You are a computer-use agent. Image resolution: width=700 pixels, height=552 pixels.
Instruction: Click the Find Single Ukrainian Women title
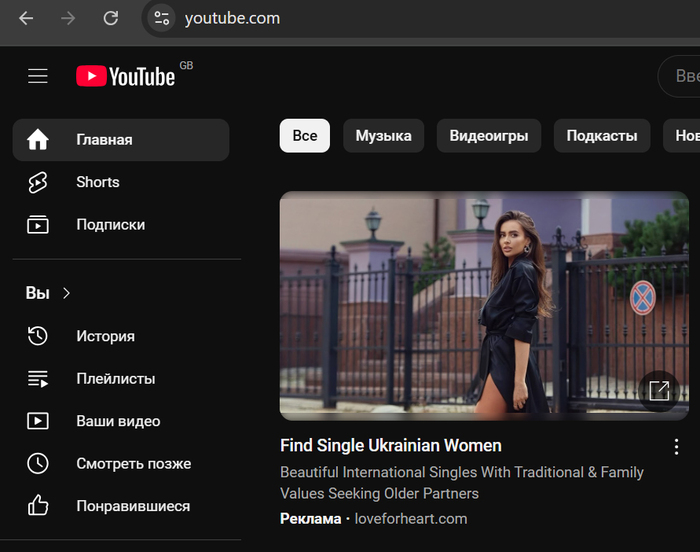coord(390,445)
